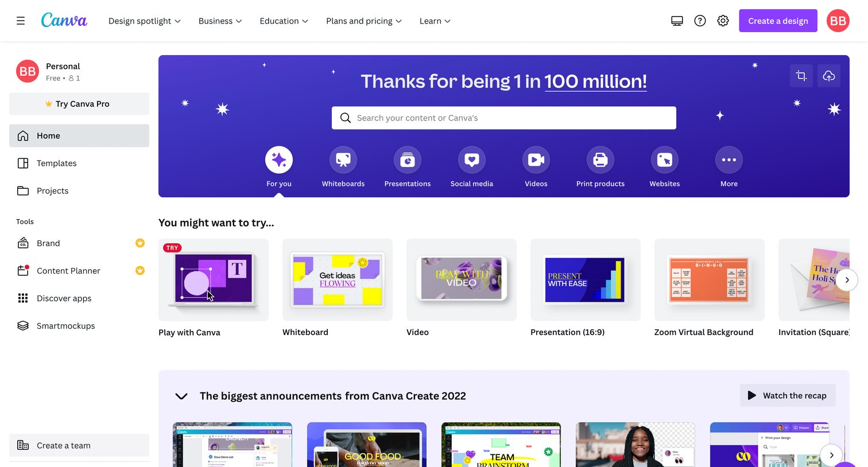The image size is (868, 467).
Task: Select the Whiteboards category icon
Action: coord(343,159)
